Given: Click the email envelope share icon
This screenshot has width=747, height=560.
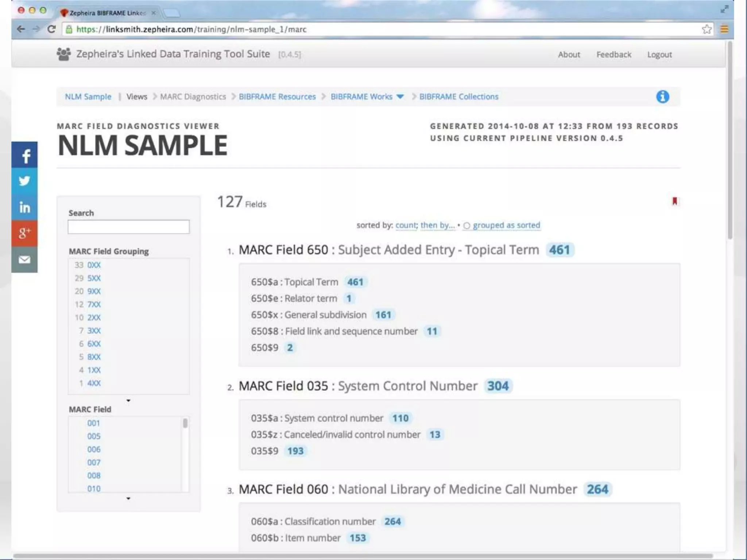Looking at the screenshot, I should tap(24, 260).
